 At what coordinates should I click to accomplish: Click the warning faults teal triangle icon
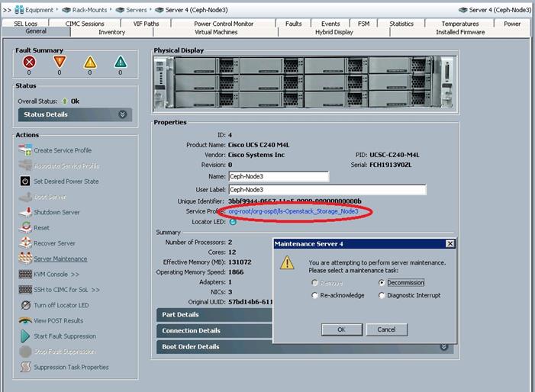pyautogui.click(x=121, y=62)
